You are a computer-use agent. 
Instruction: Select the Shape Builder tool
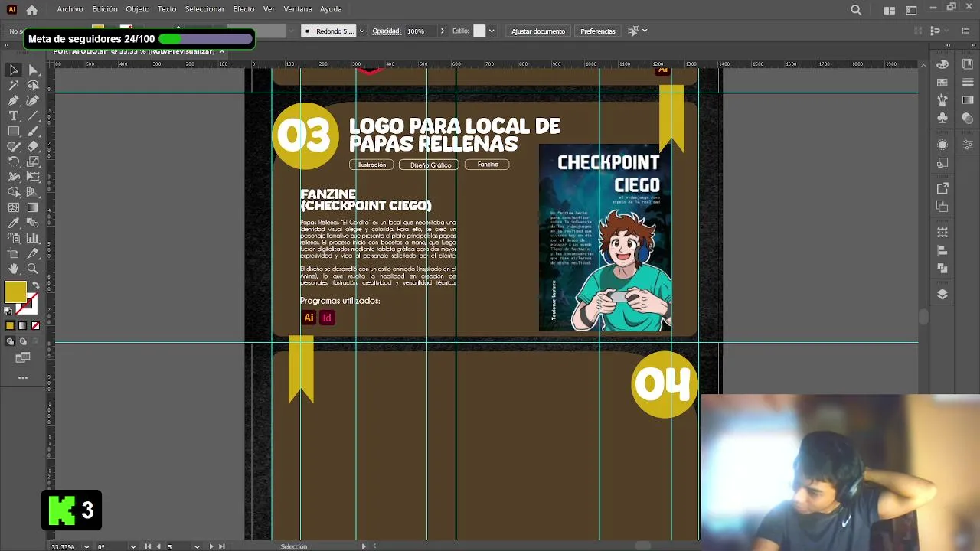pyautogui.click(x=14, y=192)
